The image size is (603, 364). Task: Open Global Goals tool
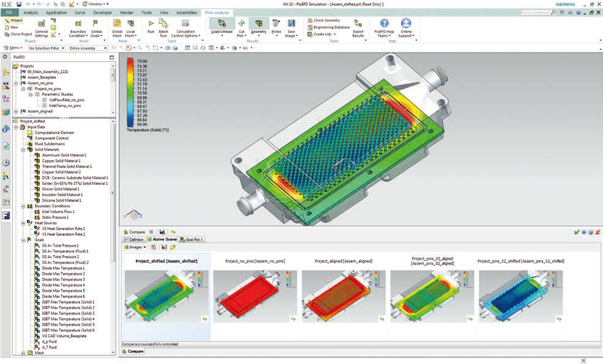click(x=96, y=29)
